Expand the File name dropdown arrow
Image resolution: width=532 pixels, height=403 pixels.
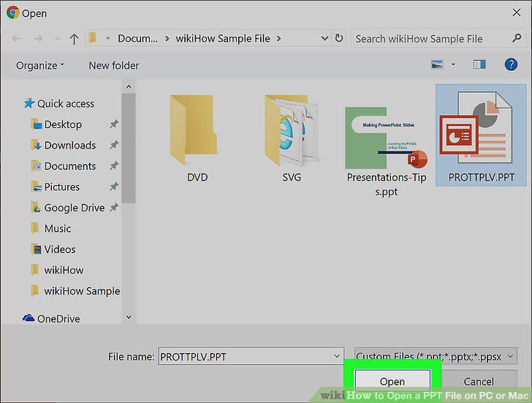[x=337, y=355]
